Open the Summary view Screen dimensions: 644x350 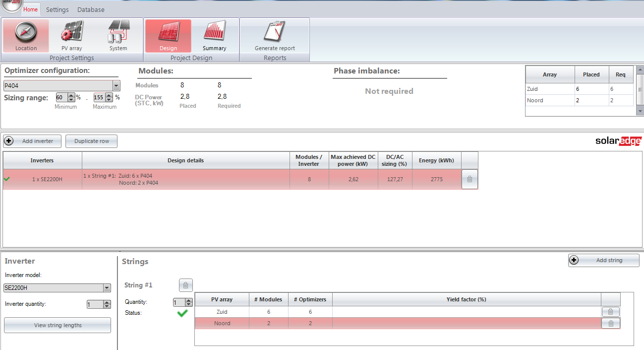pos(214,36)
